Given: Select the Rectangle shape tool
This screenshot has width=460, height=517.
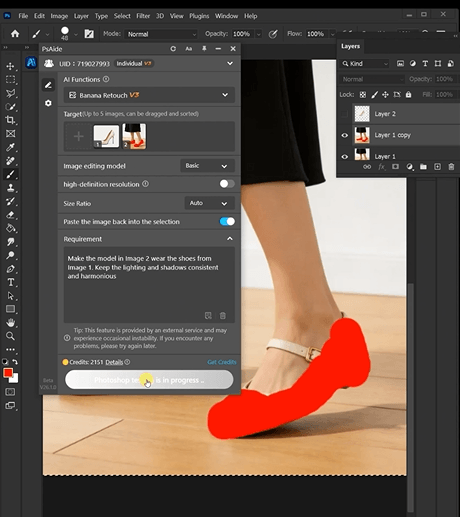Looking at the screenshot, I should tap(10, 309).
